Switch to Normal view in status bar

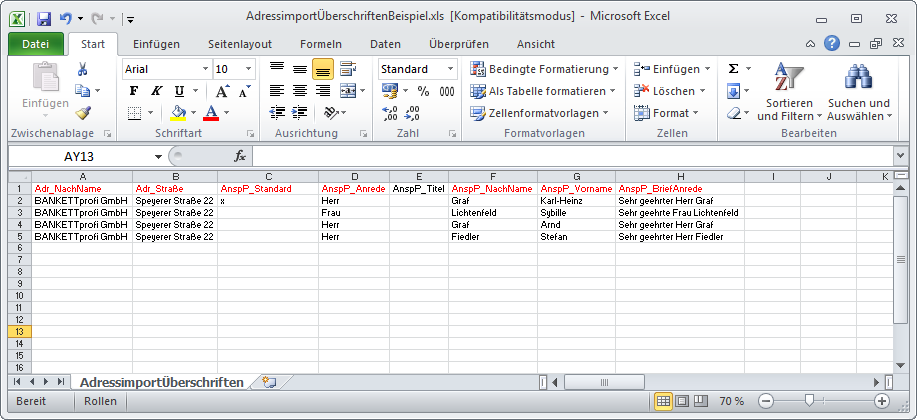click(x=663, y=401)
